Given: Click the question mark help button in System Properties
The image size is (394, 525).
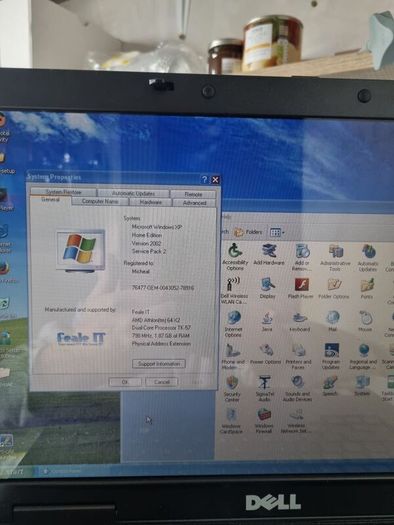Looking at the screenshot, I should [205, 179].
